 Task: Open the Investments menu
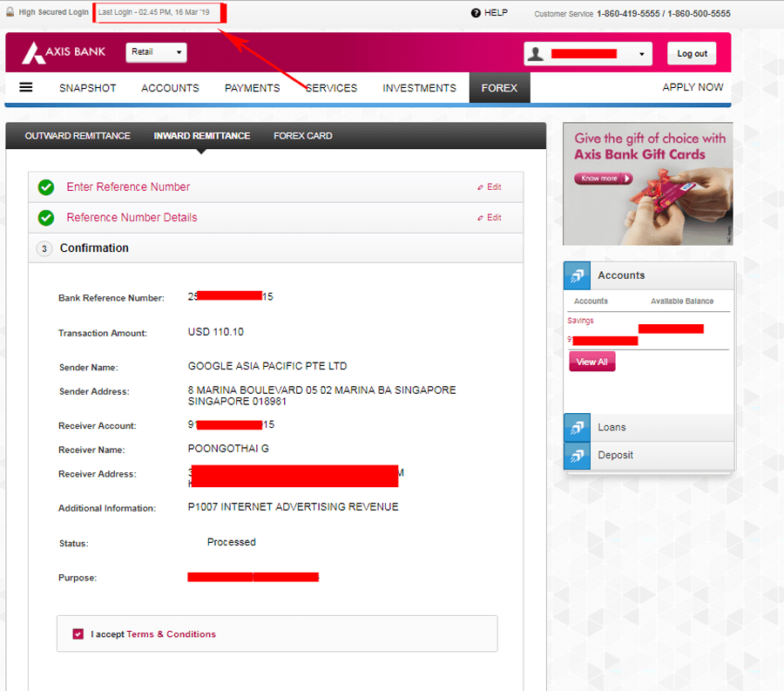point(420,88)
